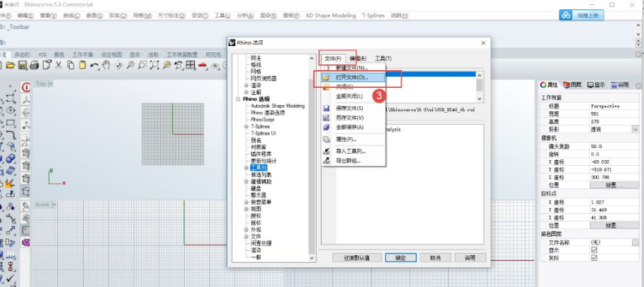Expand the 工具列 tree node
The width and height of the screenshot is (644, 287).
click(x=247, y=167)
